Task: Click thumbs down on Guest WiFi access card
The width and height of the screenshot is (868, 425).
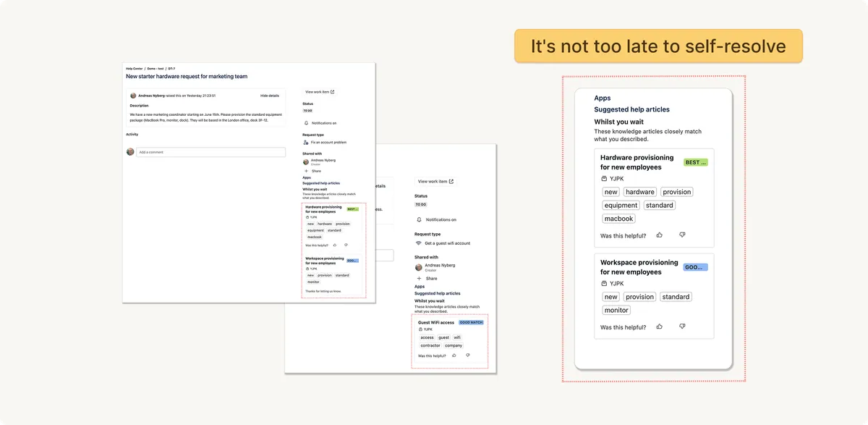Action: coord(468,355)
